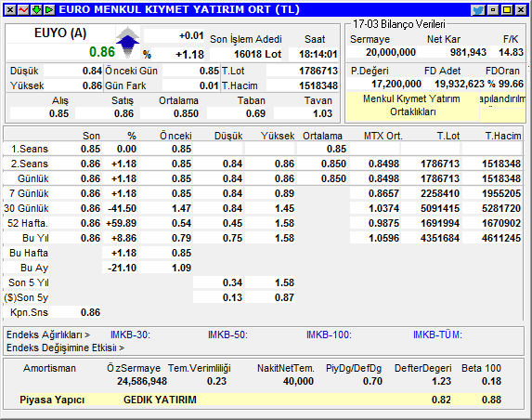
Task: Click the blue up-arrow price direction indicator
Action: tap(127, 42)
